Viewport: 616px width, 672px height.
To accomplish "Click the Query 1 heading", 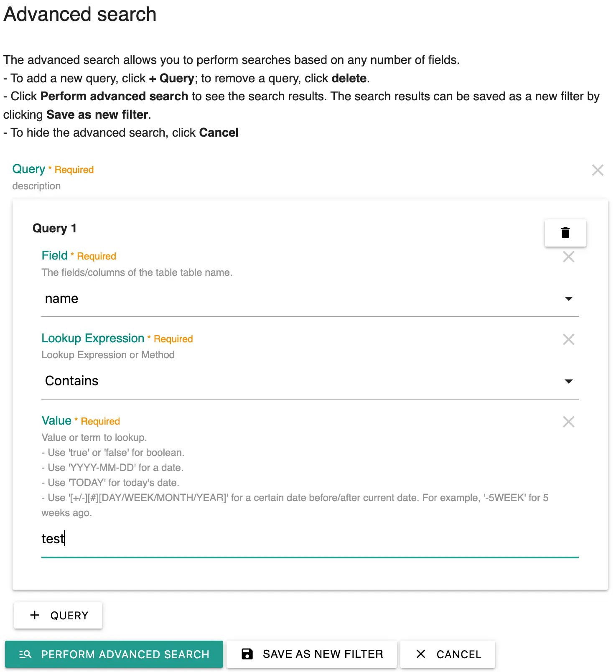I will coord(54,228).
